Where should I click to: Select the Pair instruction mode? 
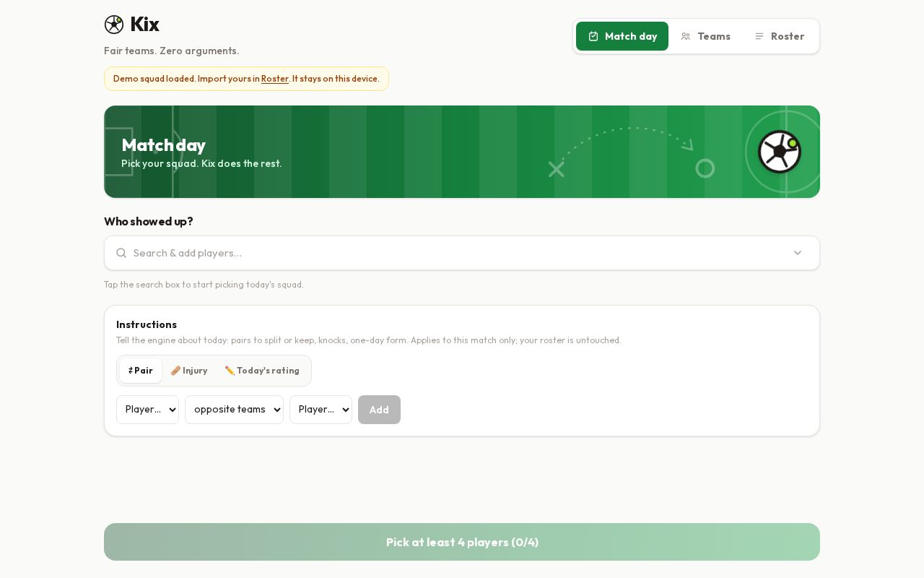coord(141,371)
